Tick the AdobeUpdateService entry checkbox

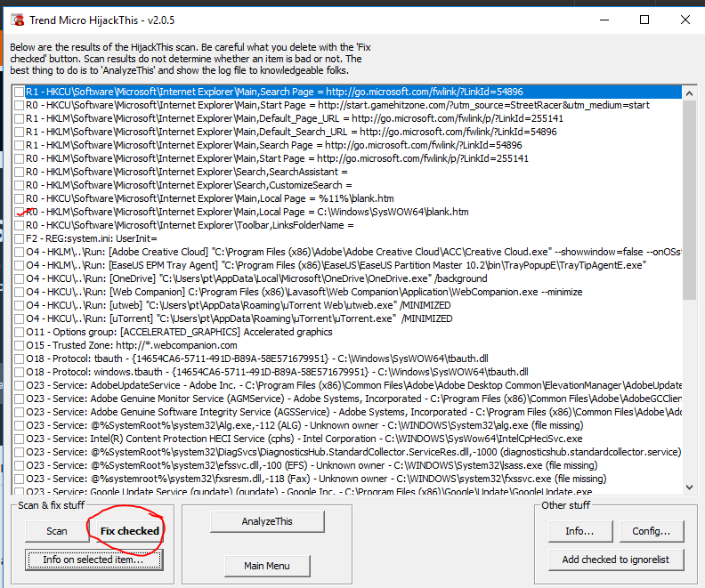(x=19, y=386)
